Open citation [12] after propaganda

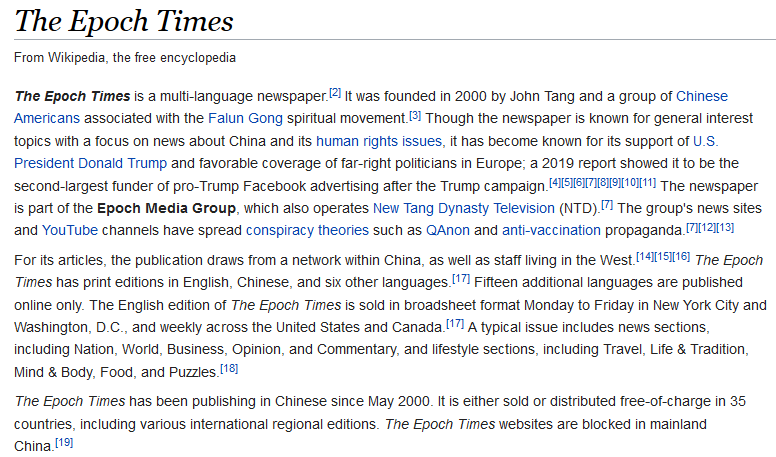[706, 227]
